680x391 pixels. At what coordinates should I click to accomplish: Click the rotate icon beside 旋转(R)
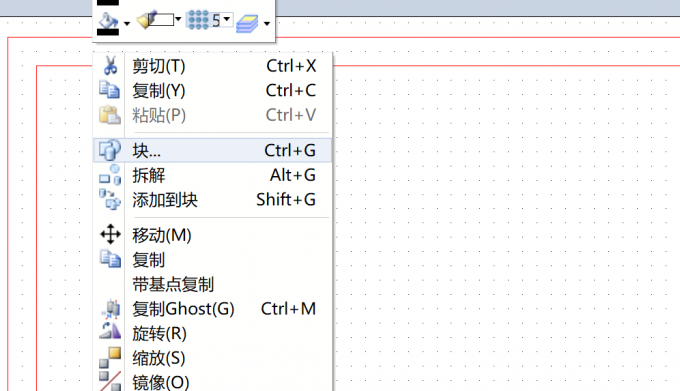[110, 331]
